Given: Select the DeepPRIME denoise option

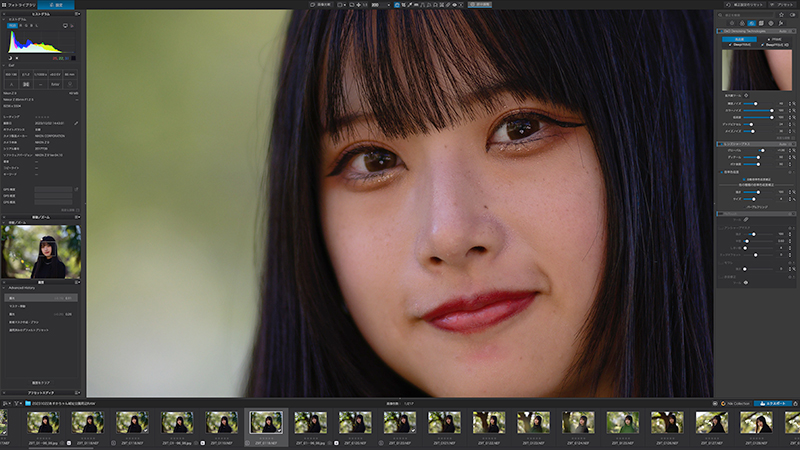Looking at the screenshot, I should (x=740, y=45).
